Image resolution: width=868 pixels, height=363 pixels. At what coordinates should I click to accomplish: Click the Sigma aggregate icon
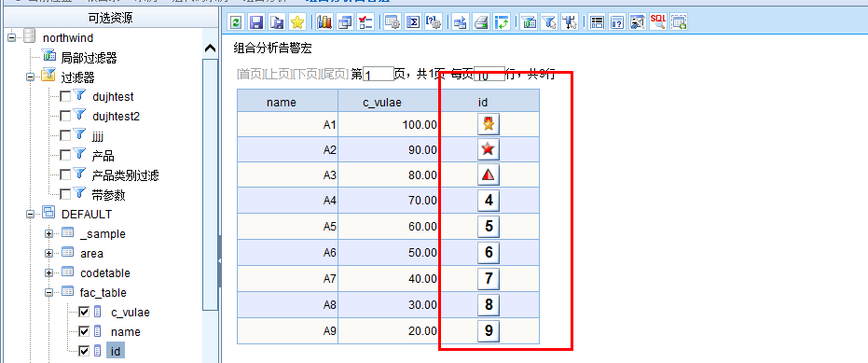413,22
